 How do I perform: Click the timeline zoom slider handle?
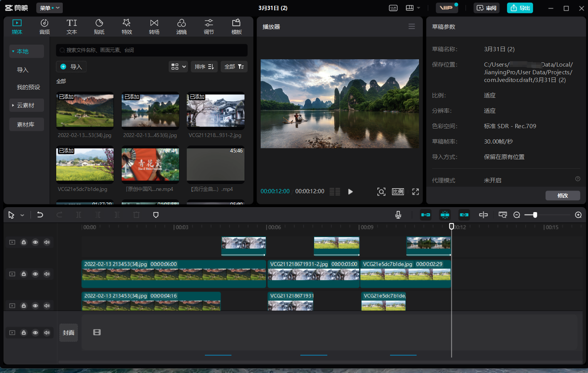tap(535, 215)
